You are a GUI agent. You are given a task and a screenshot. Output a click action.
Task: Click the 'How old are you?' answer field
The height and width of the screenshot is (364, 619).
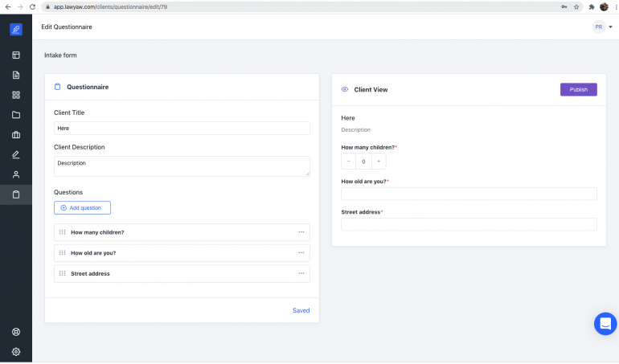pyautogui.click(x=469, y=194)
